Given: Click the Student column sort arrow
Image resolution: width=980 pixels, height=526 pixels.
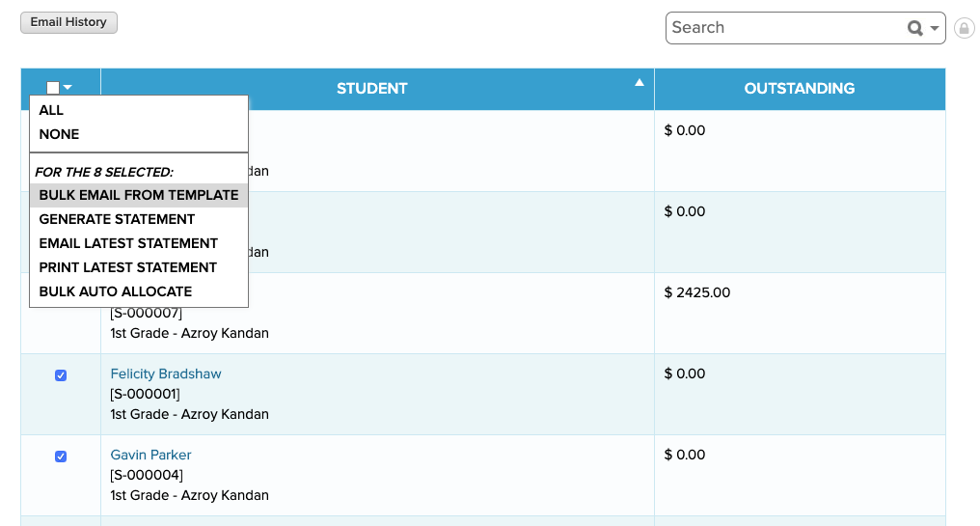Looking at the screenshot, I should coord(639,83).
